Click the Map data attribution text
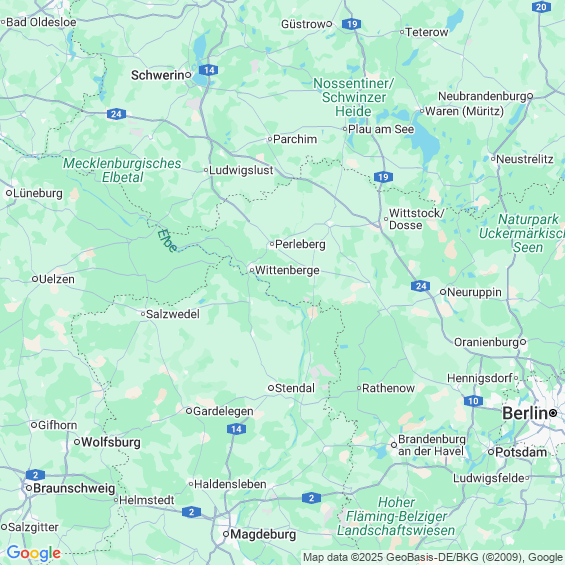The image size is (565, 565). point(433,557)
